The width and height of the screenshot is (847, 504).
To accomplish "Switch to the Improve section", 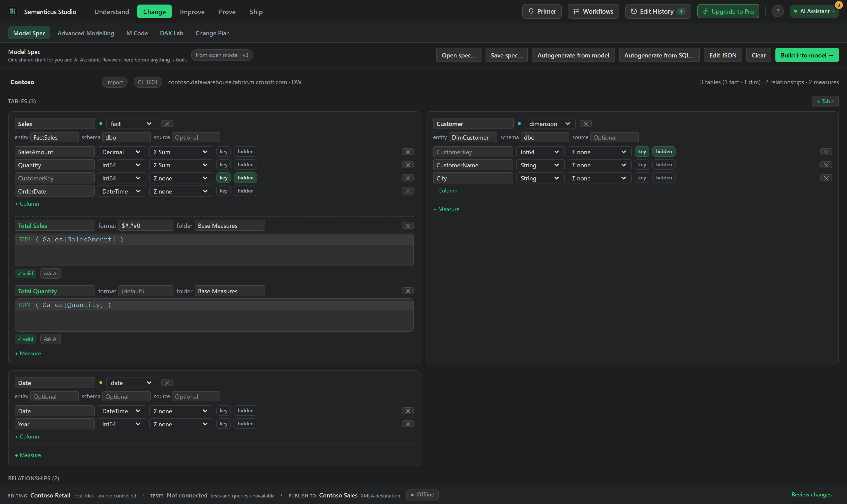I will [192, 12].
